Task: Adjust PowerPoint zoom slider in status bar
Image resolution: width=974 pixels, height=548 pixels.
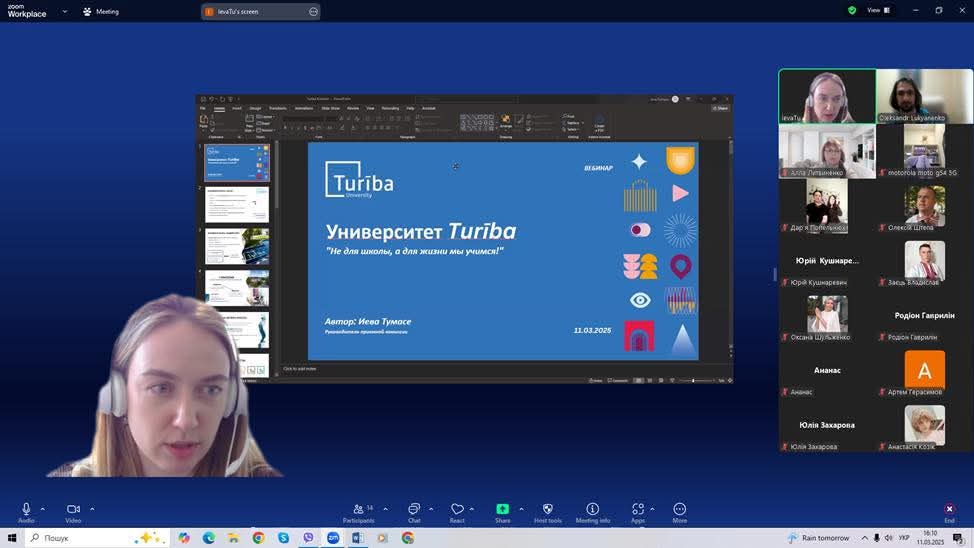Action: click(x=693, y=380)
